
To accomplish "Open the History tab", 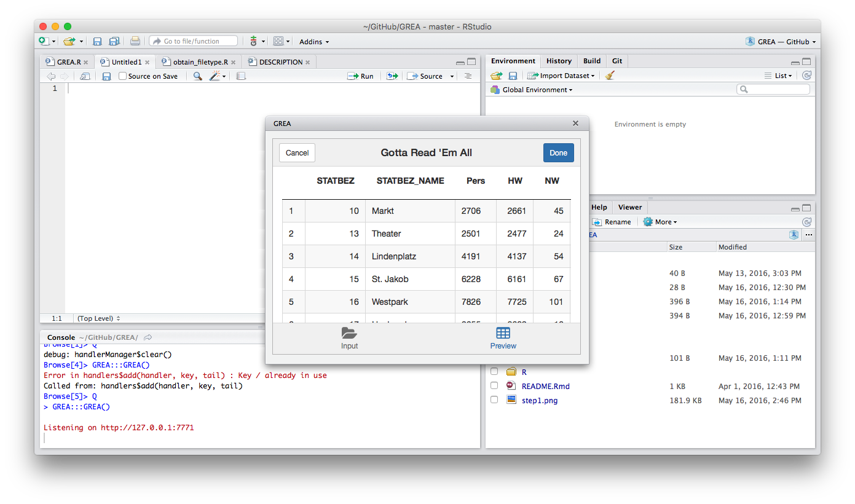I will tap(559, 61).
